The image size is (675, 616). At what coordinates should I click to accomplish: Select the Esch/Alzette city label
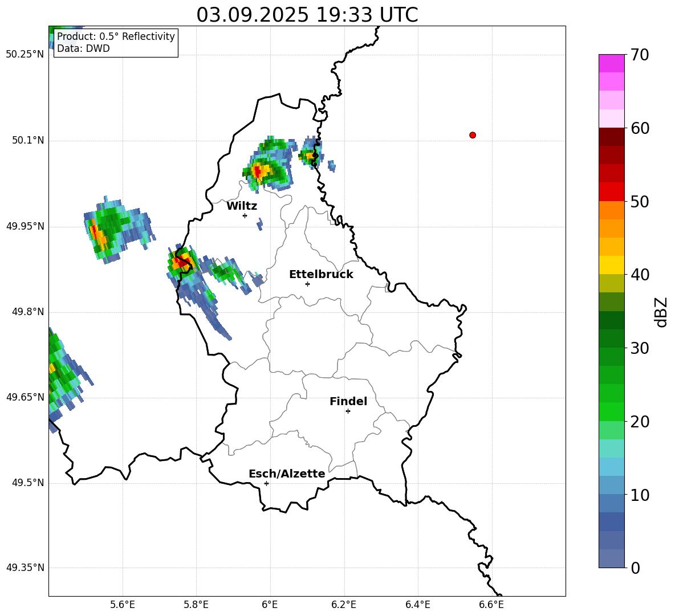(x=287, y=474)
